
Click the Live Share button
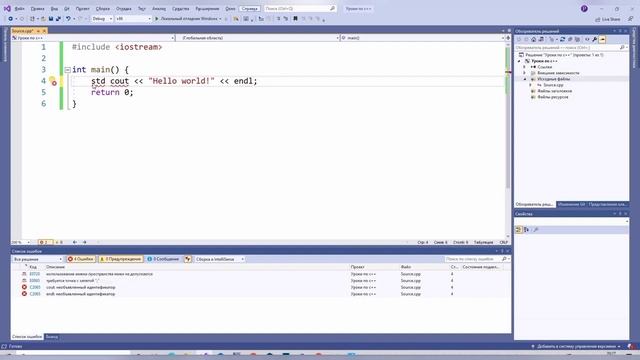click(608, 19)
